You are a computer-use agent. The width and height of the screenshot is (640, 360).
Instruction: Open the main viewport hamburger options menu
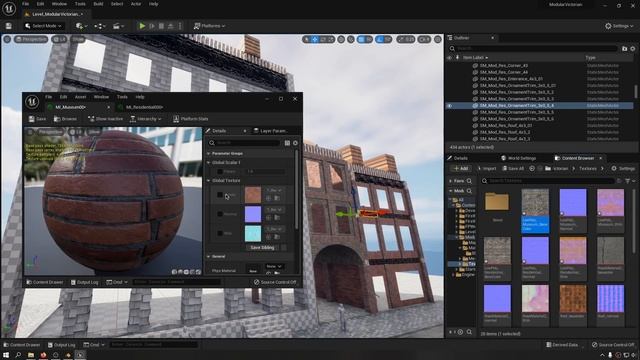pyautogui.click(x=7, y=39)
